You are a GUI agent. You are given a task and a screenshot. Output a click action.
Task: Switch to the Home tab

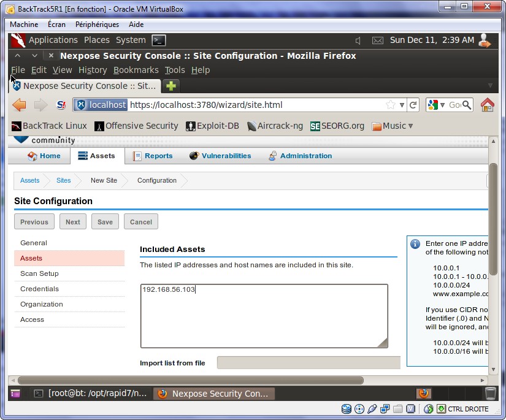pyautogui.click(x=44, y=156)
